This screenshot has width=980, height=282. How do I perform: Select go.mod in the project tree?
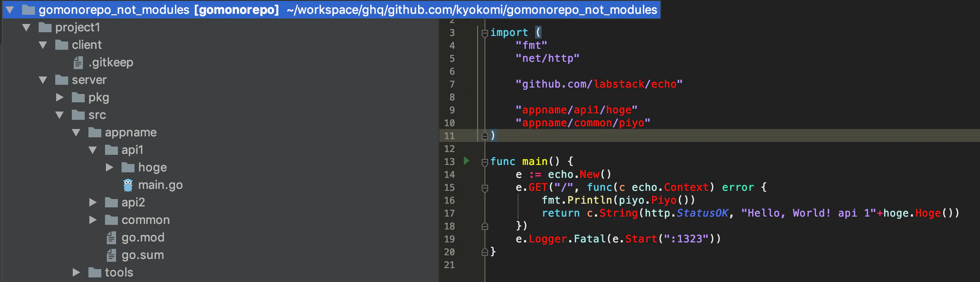point(143,237)
